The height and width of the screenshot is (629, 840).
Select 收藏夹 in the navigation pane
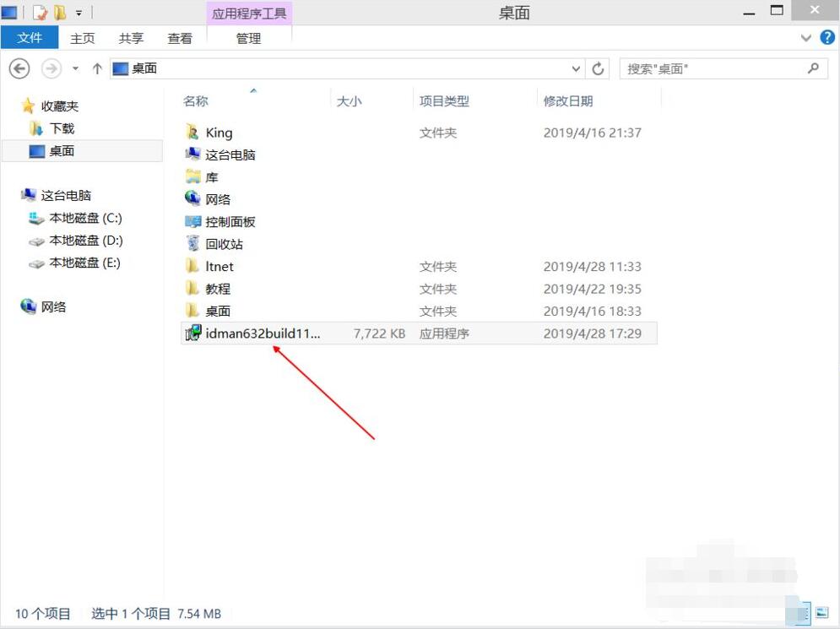51,106
